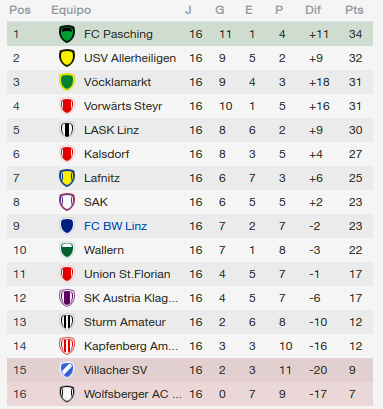Sort table by Dif column header

[x=313, y=10]
